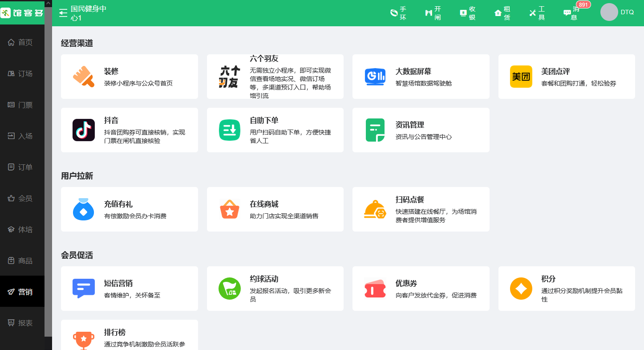Open the 大数据屏幕 data screen icon

374,76
